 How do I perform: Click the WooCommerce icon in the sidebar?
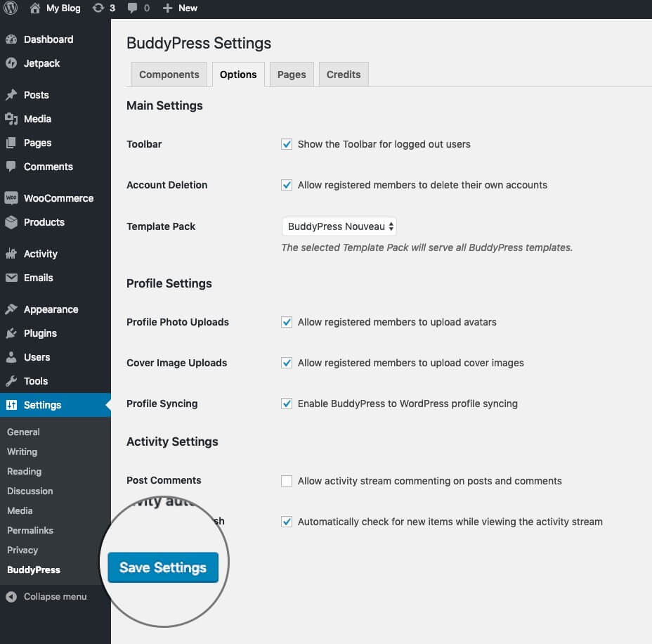coord(11,198)
